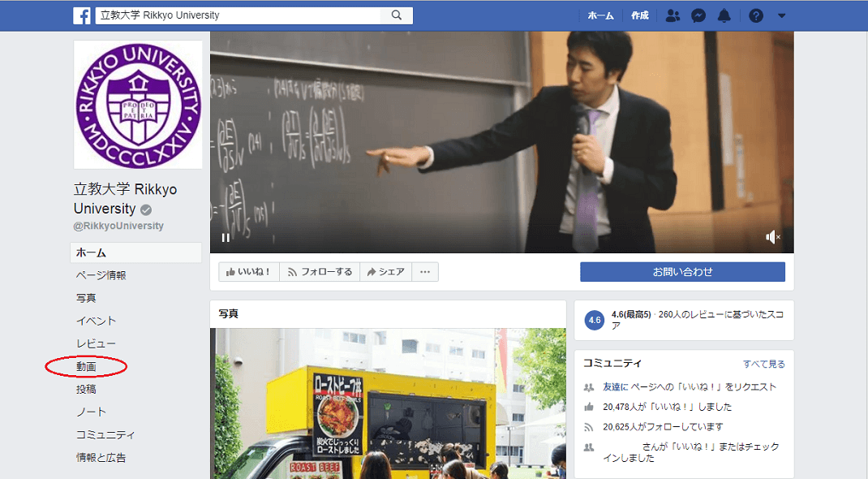Click the Facebook logo icon
The width and height of the screenshot is (868, 479).
(81, 15)
